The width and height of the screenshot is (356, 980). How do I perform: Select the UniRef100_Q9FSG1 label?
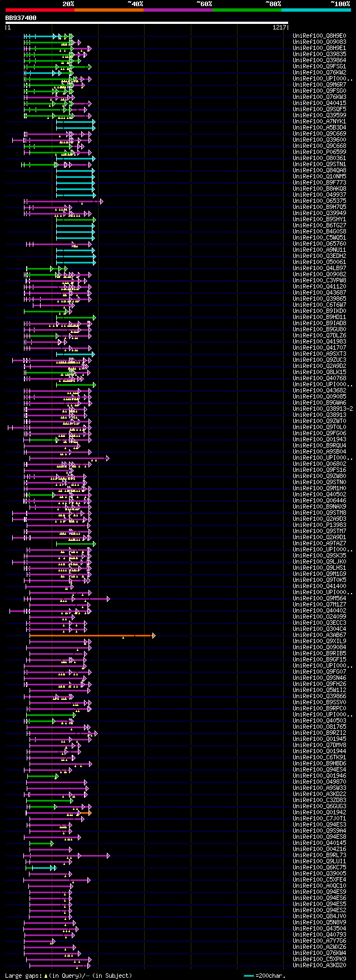pyautogui.click(x=319, y=67)
